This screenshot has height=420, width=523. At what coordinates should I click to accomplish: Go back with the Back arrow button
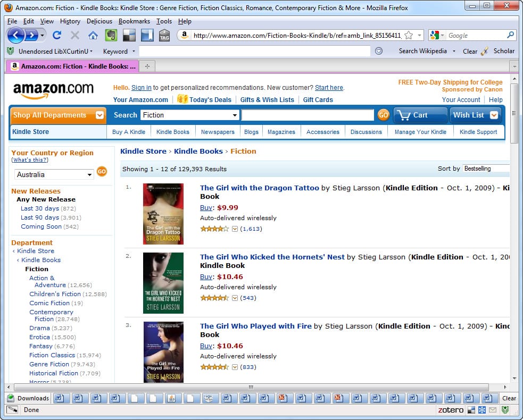[x=15, y=35]
